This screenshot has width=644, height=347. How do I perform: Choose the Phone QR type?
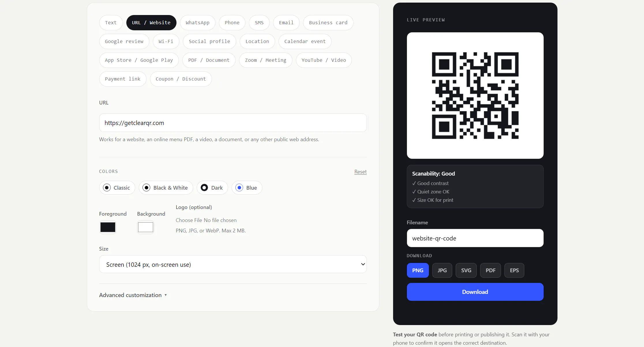tap(232, 23)
